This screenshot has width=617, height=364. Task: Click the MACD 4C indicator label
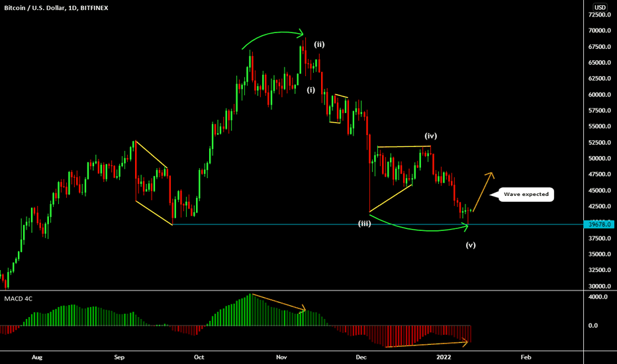(18, 298)
